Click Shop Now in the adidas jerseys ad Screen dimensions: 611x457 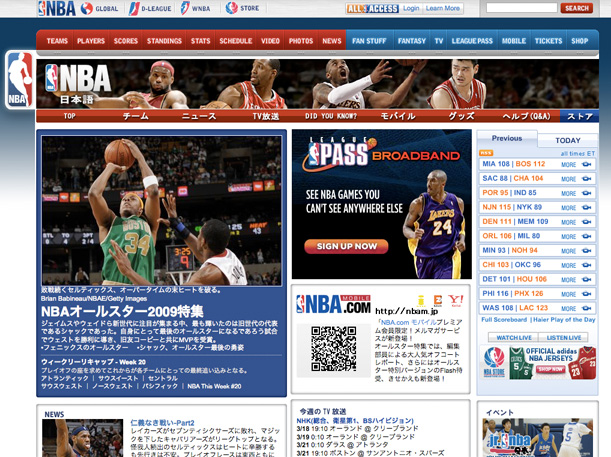click(x=550, y=369)
